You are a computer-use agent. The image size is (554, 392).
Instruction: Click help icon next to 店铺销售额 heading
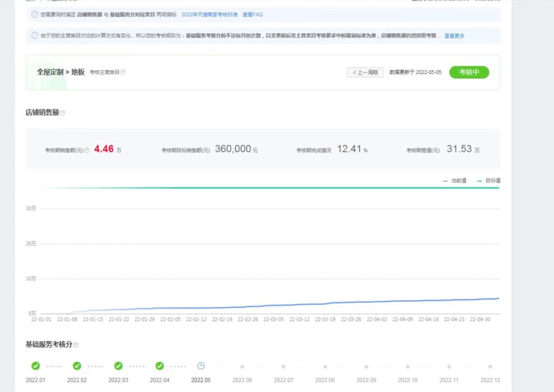pyautogui.click(x=63, y=113)
